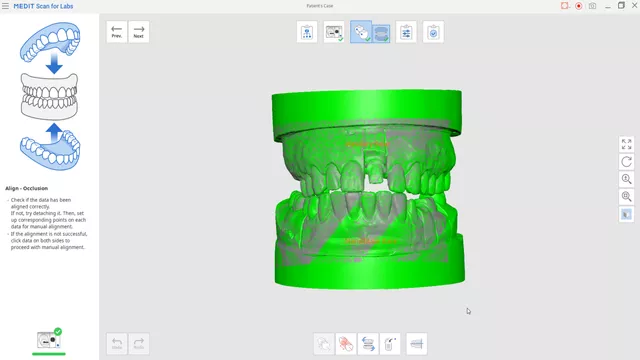Select the scanner scan stage icon
Viewport: 640px width, 360px height.
click(334, 32)
